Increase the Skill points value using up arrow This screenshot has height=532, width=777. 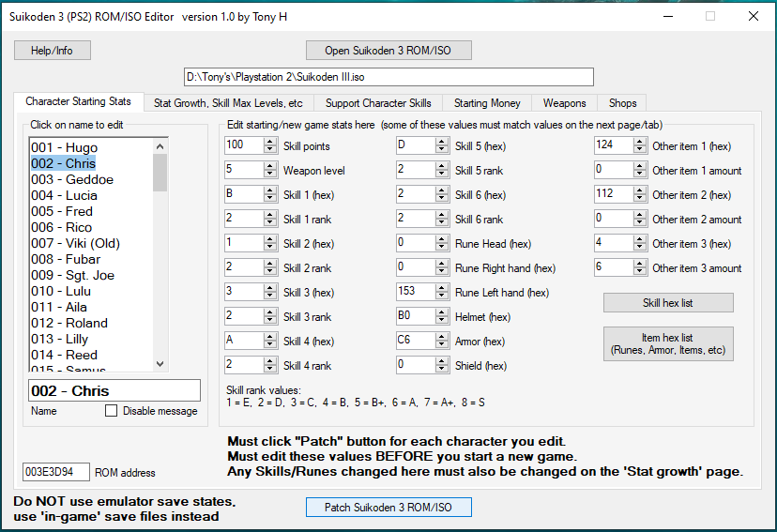[x=271, y=142]
